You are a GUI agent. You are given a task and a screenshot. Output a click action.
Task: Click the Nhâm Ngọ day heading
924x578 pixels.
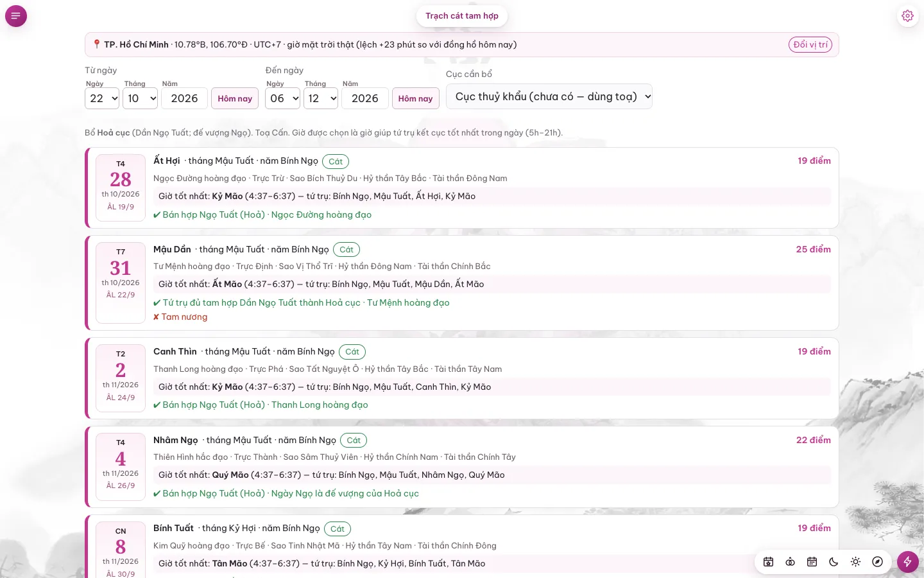coord(176,440)
